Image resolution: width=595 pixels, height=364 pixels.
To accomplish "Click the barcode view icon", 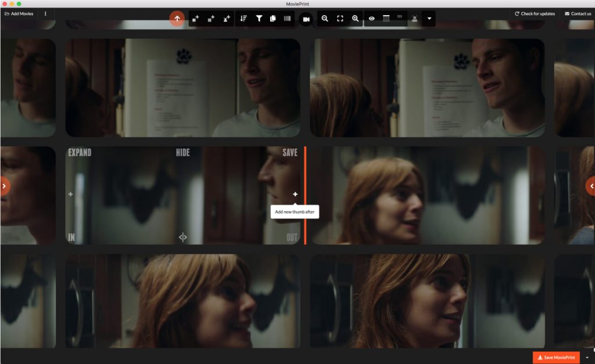I will point(287,19).
